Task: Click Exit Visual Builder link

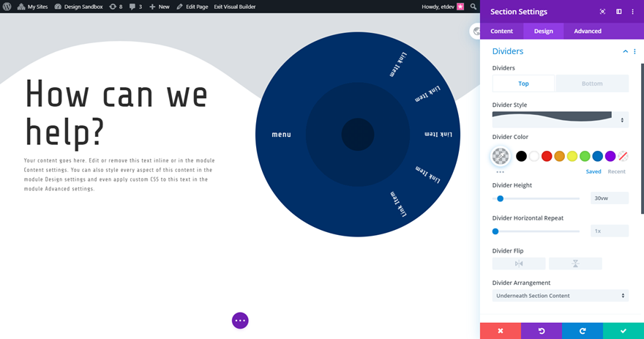Action: [x=234, y=7]
